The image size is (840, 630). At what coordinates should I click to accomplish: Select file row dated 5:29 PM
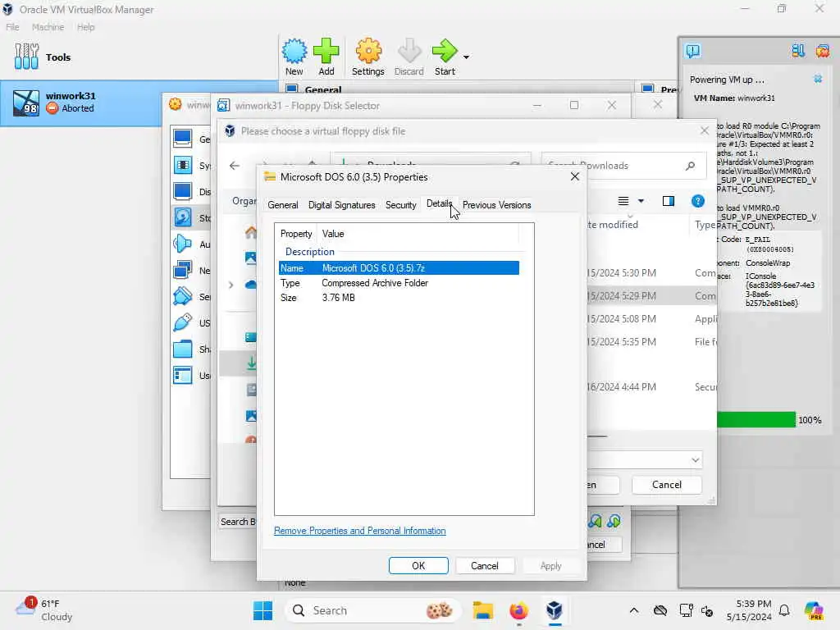point(652,295)
